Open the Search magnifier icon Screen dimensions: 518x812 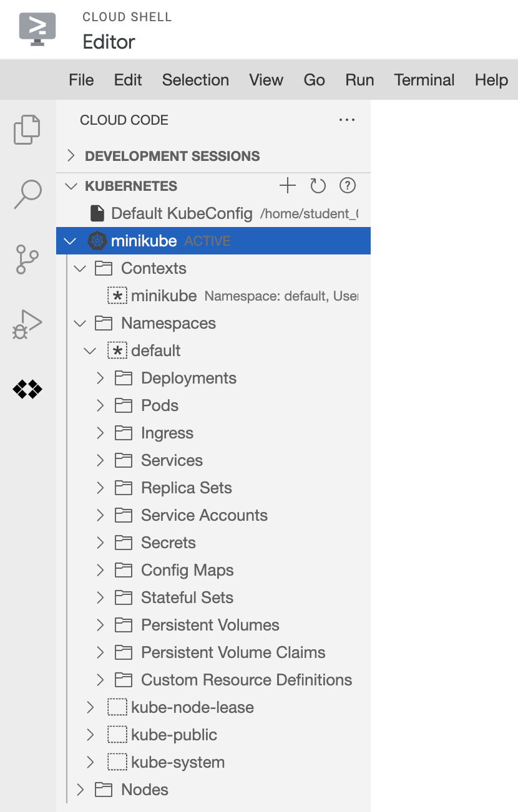click(x=27, y=194)
